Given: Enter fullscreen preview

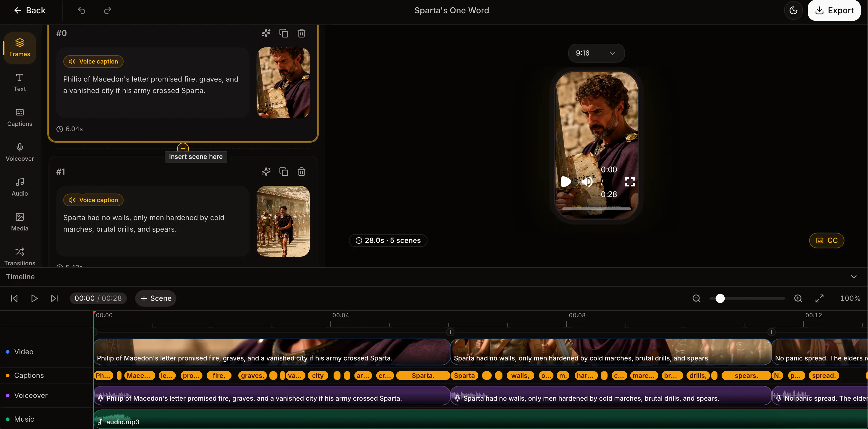Looking at the screenshot, I should click(630, 182).
